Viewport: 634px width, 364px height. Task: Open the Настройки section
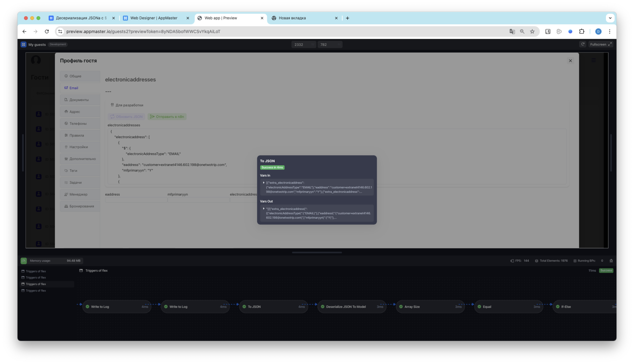point(80,147)
